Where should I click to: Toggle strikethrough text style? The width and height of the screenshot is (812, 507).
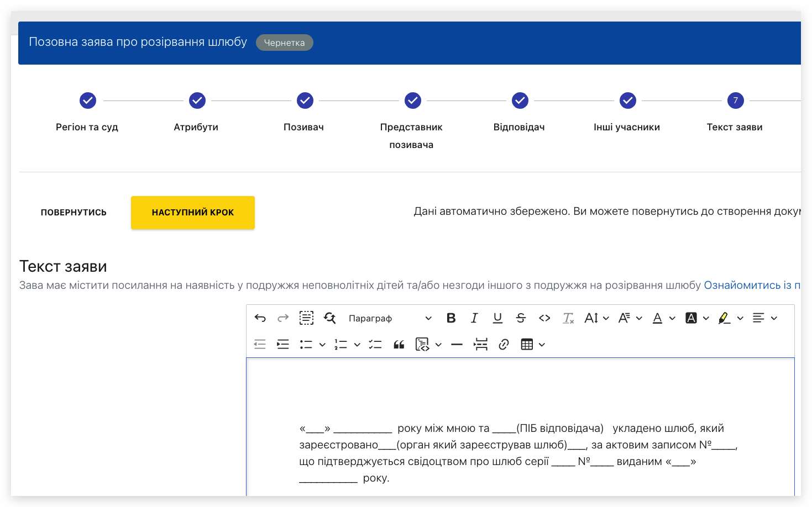pos(521,318)
